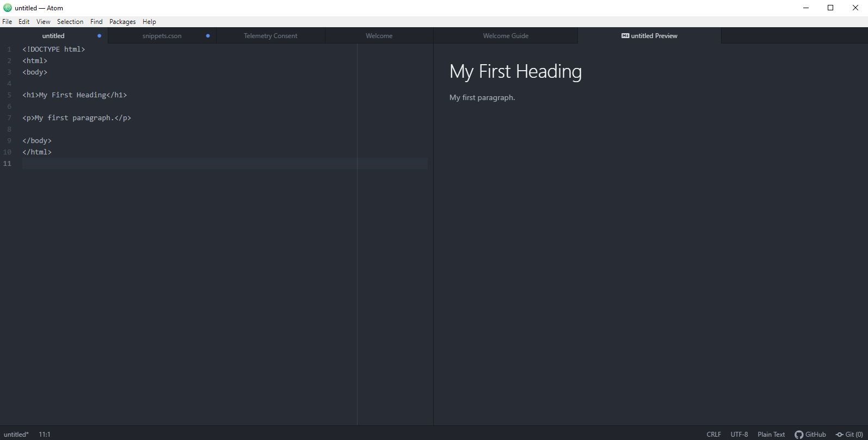The image size is (868, 440).
Task: Open the Packages menu
Action: [x=122, y=22]
